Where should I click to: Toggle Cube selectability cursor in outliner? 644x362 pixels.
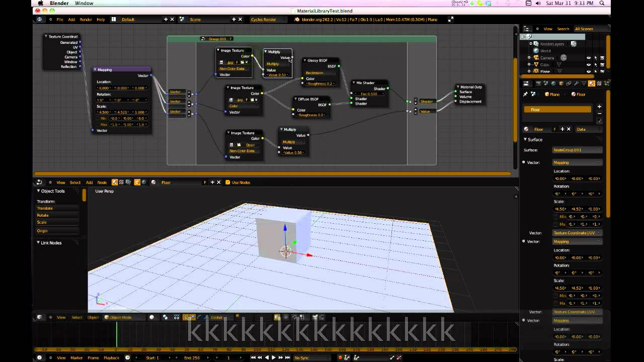[x=596, y=65]
